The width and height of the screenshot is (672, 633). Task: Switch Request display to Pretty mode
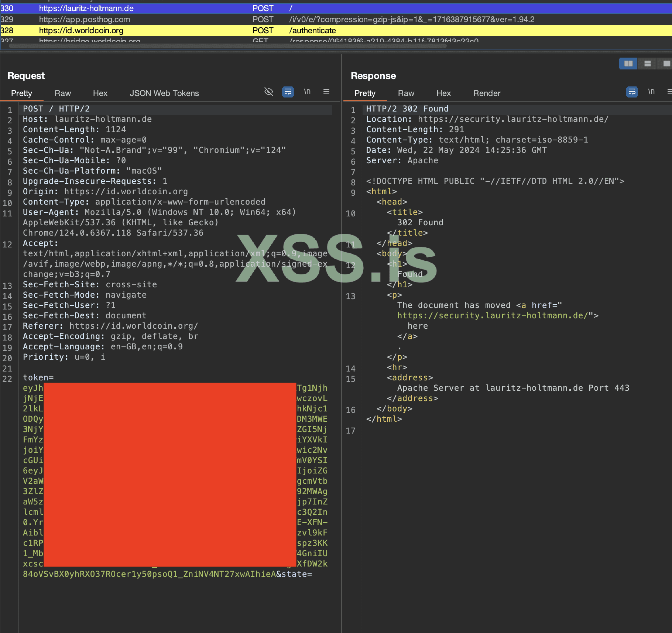pyautogui.click(x=21, y=93)
